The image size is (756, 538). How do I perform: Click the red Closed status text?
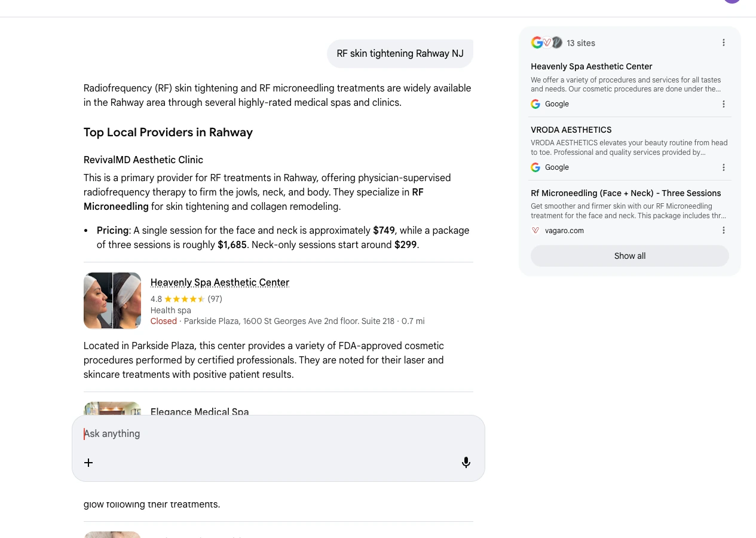[164, 321]
